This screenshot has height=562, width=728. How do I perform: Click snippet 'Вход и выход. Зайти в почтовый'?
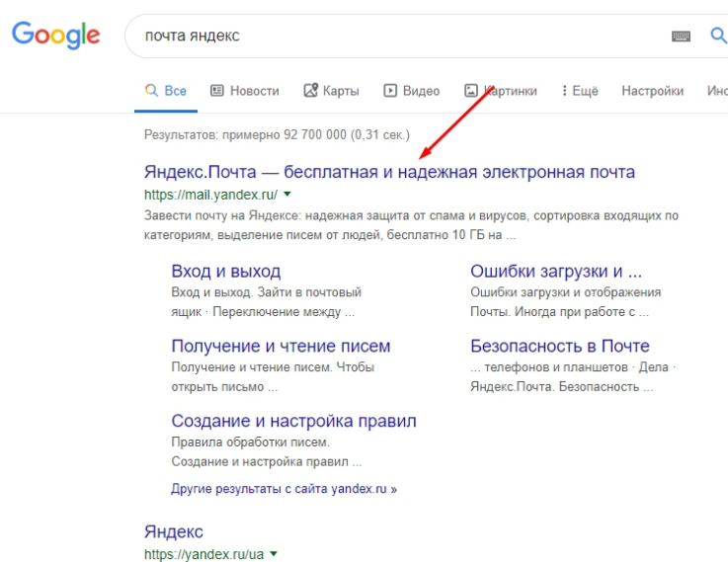pos(266,292)
